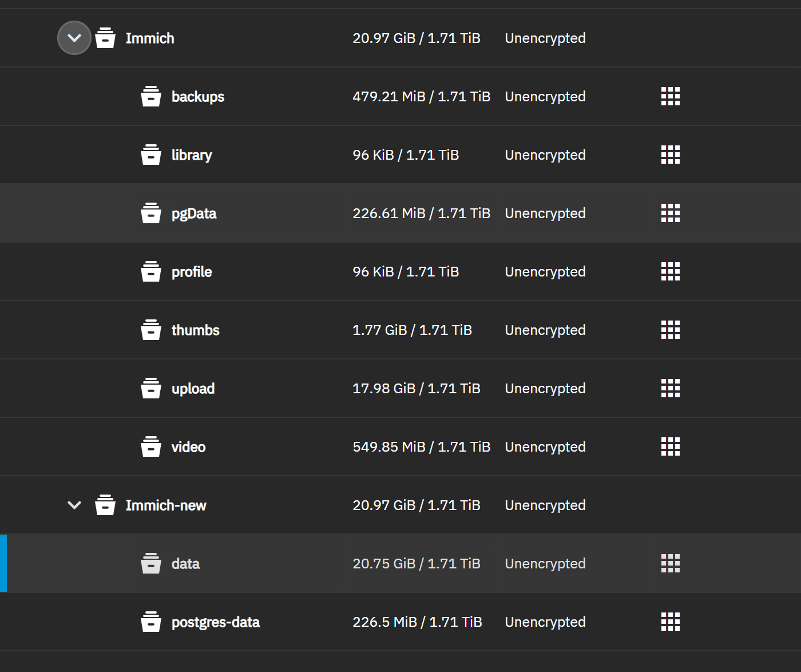Click the library dataset drawer icon
Viewport: 801px width, 672px height.
click(151, 155)
